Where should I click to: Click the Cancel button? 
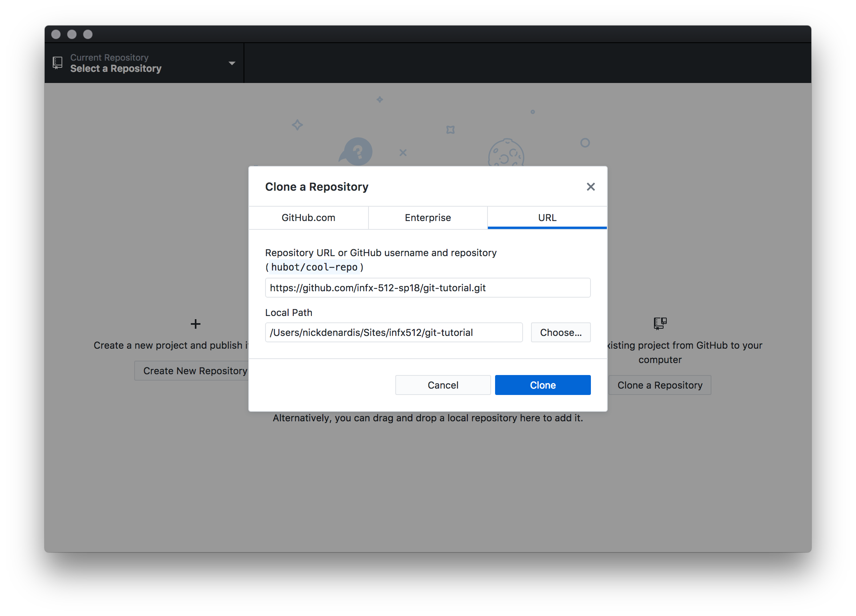[x=443, y=385]
